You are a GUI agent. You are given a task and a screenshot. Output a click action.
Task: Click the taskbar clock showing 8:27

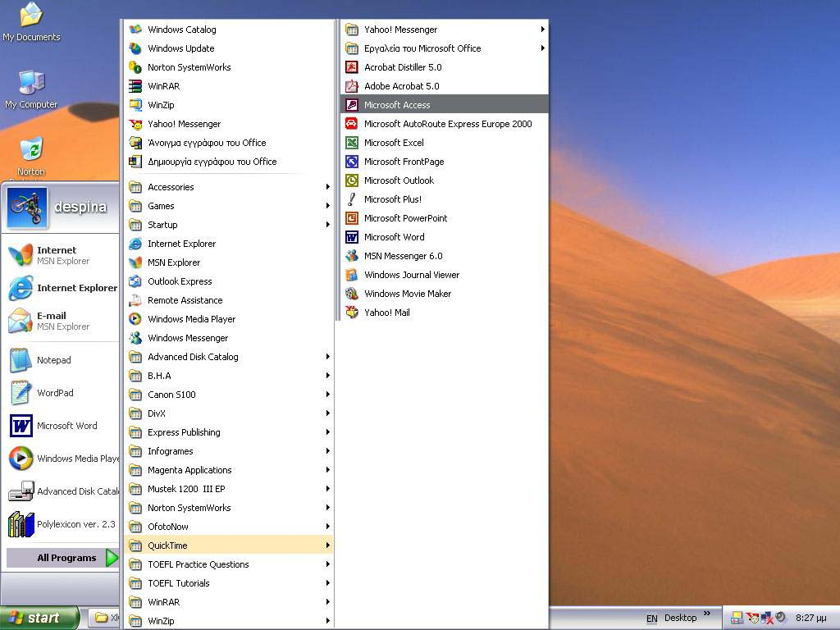pyautogui.click(x=810, y=619)
